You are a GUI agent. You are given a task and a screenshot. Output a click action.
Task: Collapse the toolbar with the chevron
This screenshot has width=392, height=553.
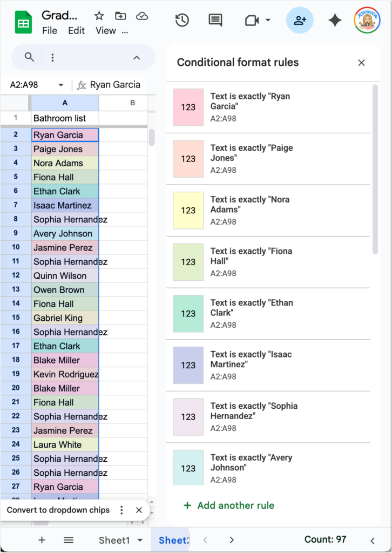click(x=137, y=57)
